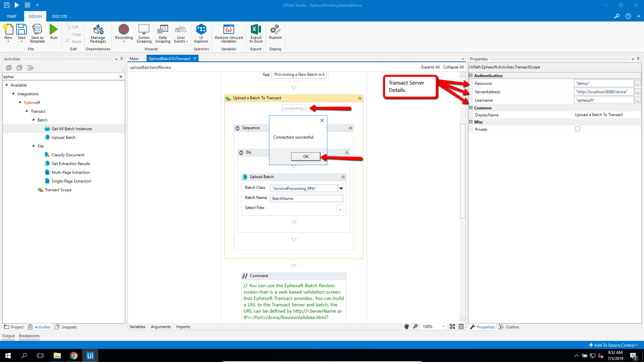Open Snippets panel tab
This screenshot has width=644, height=362.
point(66,327)
